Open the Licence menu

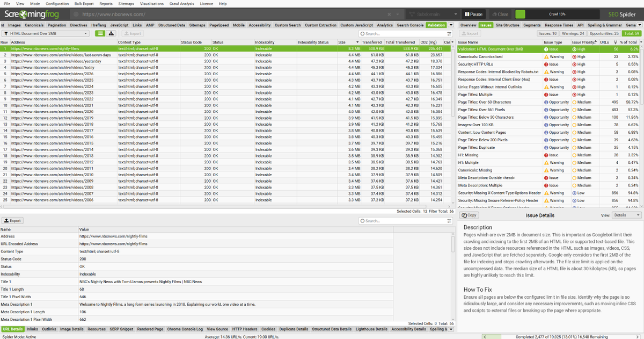pyautogui.click(x=206, y=4)
